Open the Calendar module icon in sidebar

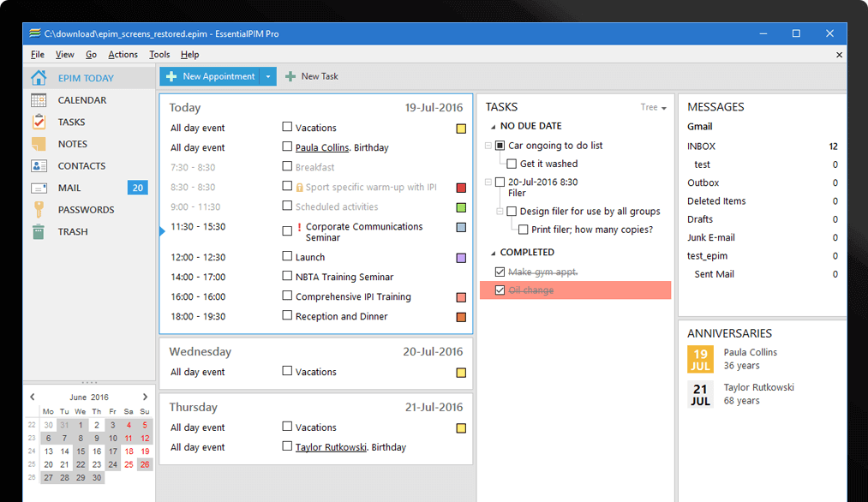pyautogui.click(x=39, y=100)
